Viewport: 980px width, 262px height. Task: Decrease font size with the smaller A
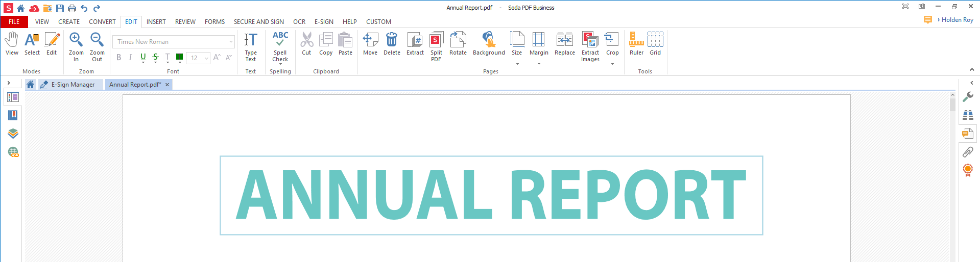coord(229,58)
